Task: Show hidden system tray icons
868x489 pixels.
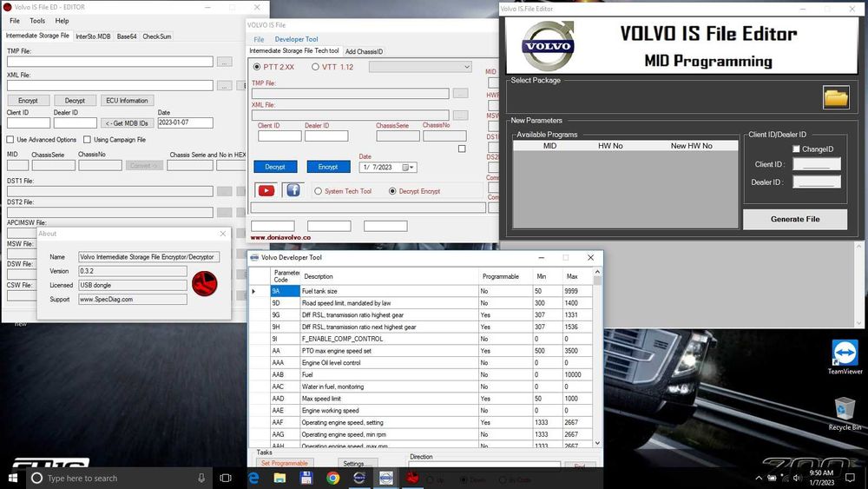Action: click(x=759, y=478)
